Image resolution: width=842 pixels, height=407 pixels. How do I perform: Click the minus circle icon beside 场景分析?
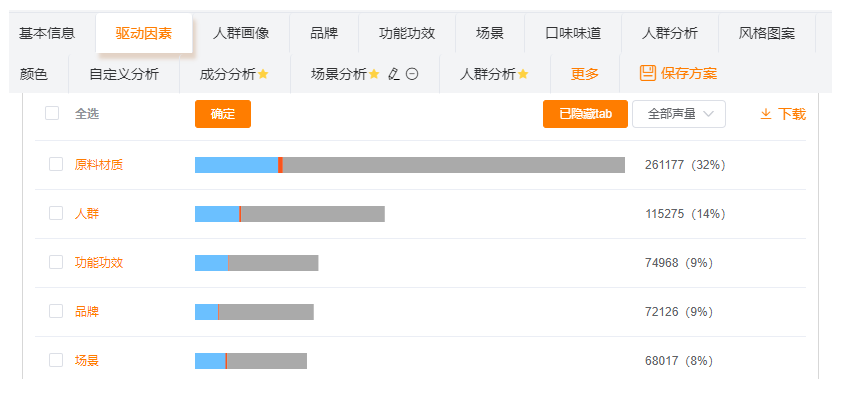pos(412,74)
